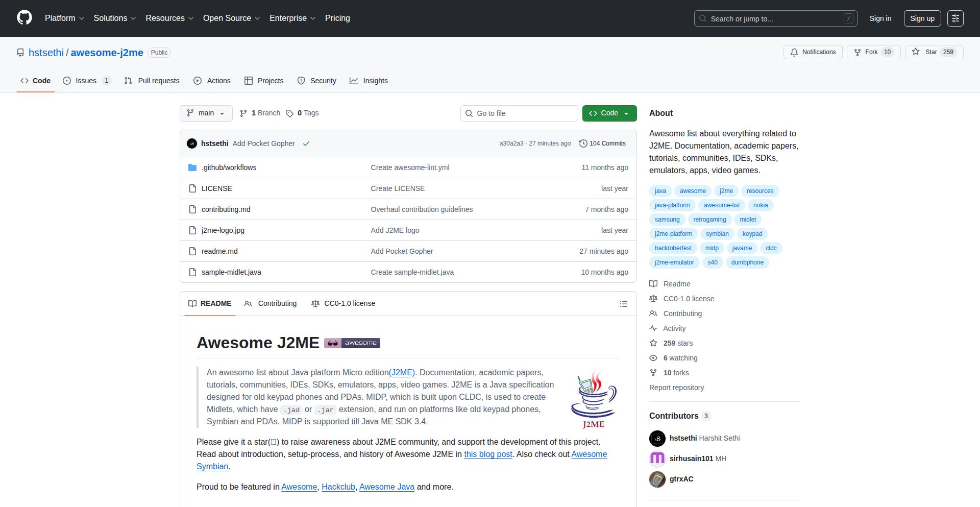
Task: Switch to the Issues tab
Action: 86,81
